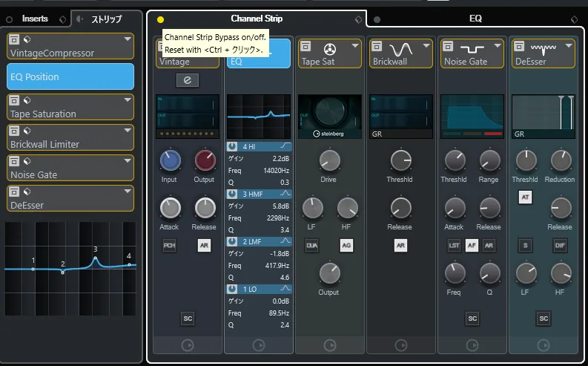Toggle Vintage compressor AR auto release
This screenshot has width=588, height=366.
tap(204, 245)
